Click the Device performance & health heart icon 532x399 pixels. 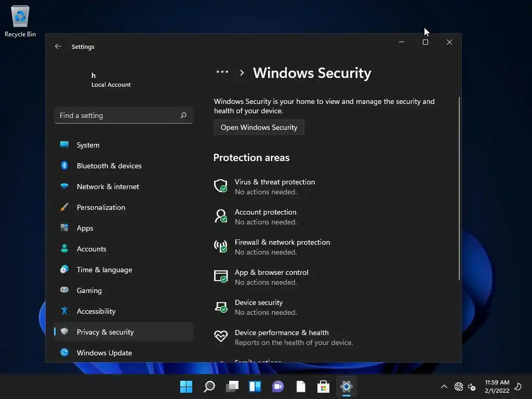click(220, 336)
